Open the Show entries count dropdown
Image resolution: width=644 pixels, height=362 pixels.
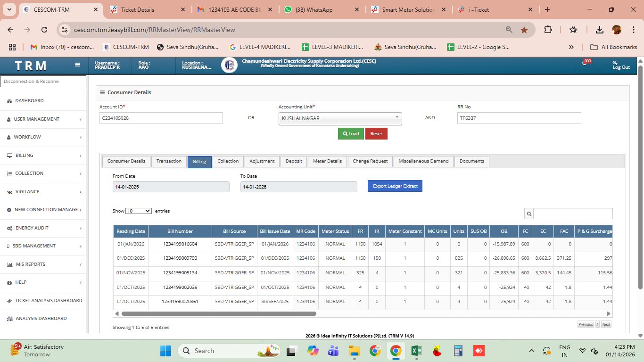(139, 211)
